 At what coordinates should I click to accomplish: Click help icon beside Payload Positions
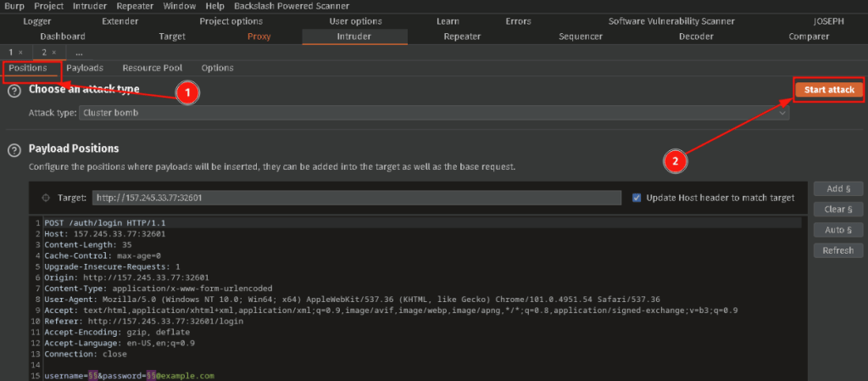pyautogui.click(x=14, y=150)
